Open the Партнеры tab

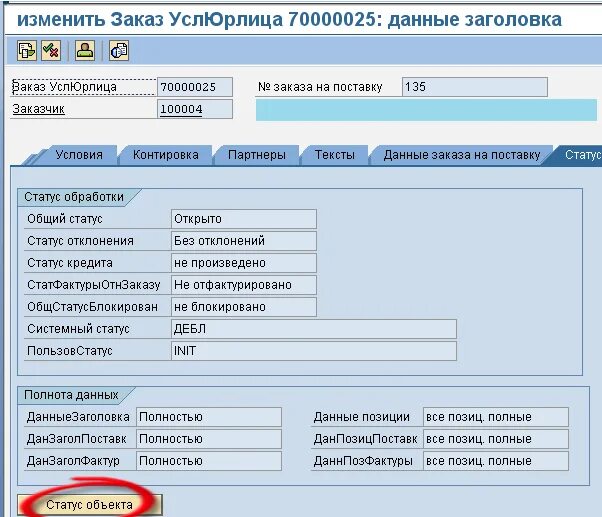(x=256, y=155)
